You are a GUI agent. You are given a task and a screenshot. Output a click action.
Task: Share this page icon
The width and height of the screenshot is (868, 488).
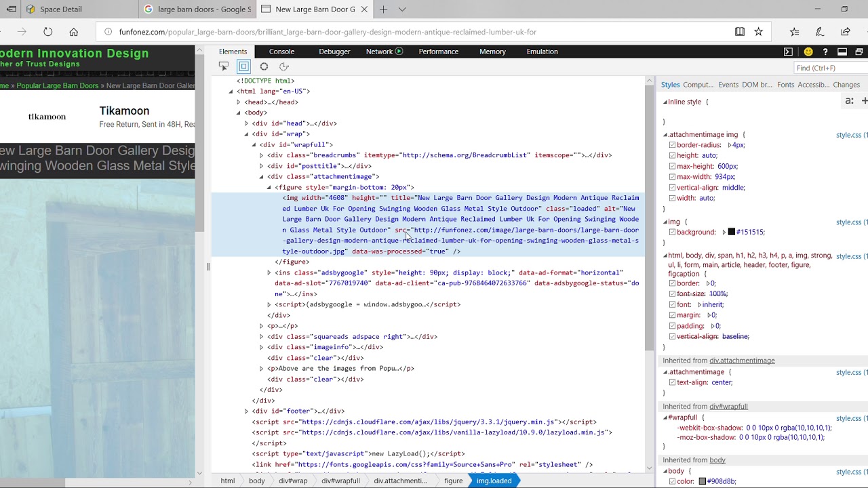846,32
